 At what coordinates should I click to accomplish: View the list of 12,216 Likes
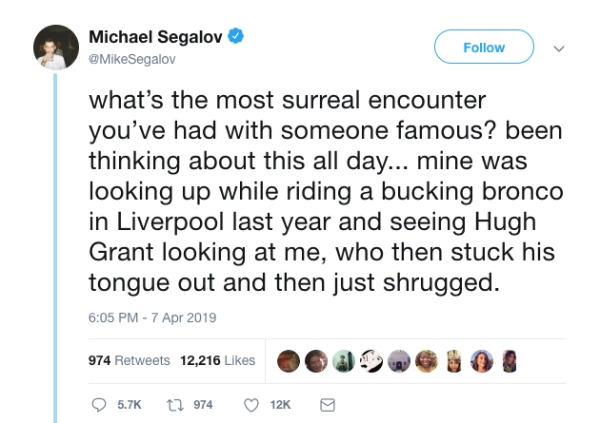[x=216, y=360]
